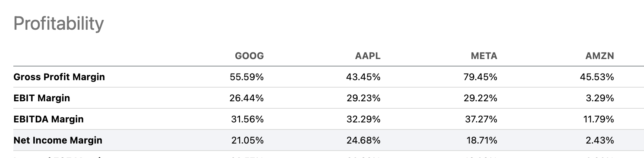Select GOOG's 31.56% EBITDA margin cell
The image size is (644, 158).
[247, 119]
